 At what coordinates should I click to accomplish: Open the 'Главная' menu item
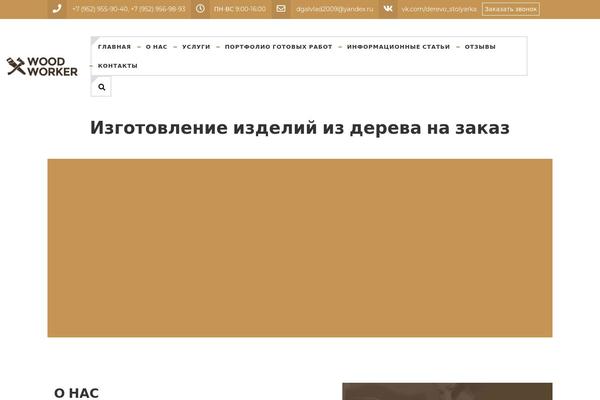click(114, 47)
